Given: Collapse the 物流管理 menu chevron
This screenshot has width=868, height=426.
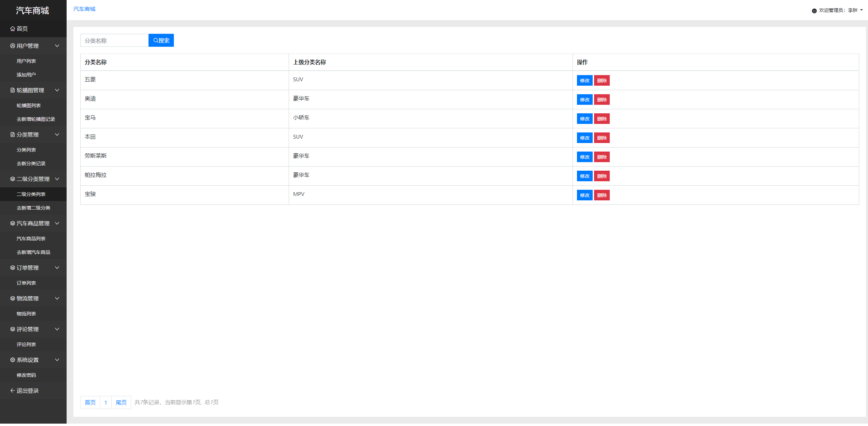Looking at the screenshot, I should [x=57, y=298].
